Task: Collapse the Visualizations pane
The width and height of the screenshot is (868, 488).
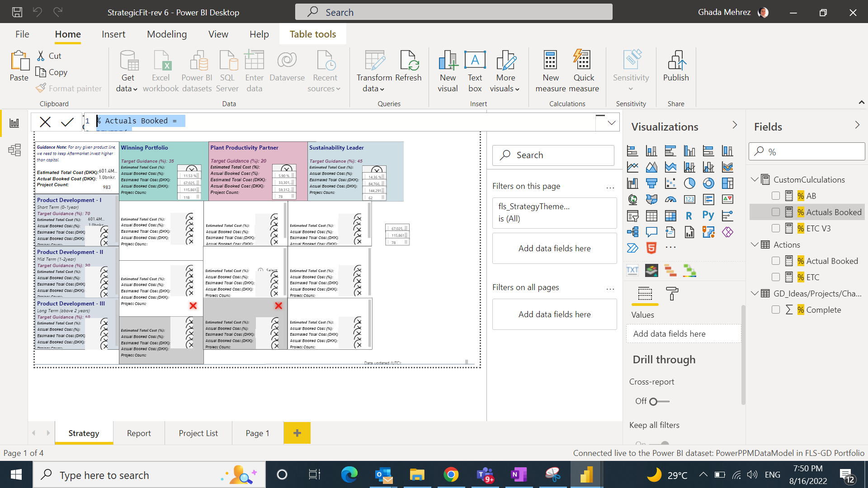Action: (734, 125)
